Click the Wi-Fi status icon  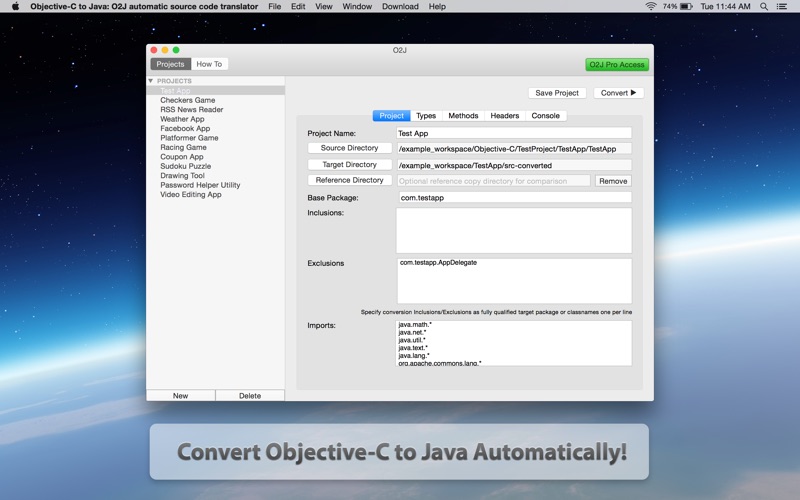pyautogui.click(x=651, y=6)
